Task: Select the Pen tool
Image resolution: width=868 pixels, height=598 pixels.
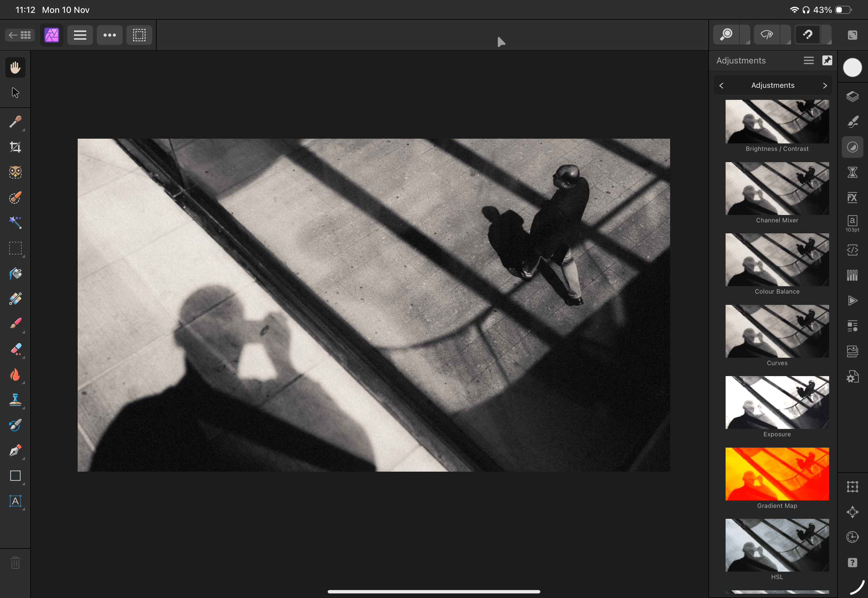Action: (x=15, y=450)
